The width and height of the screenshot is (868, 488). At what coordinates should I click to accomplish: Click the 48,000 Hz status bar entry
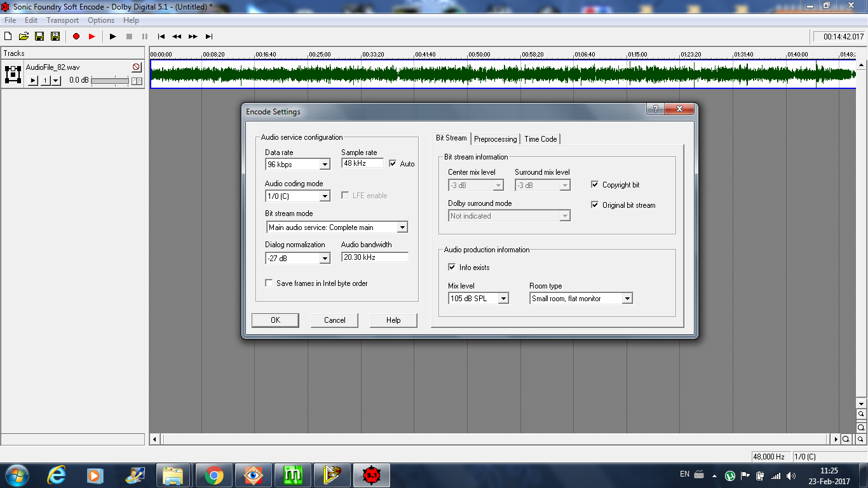770,456
